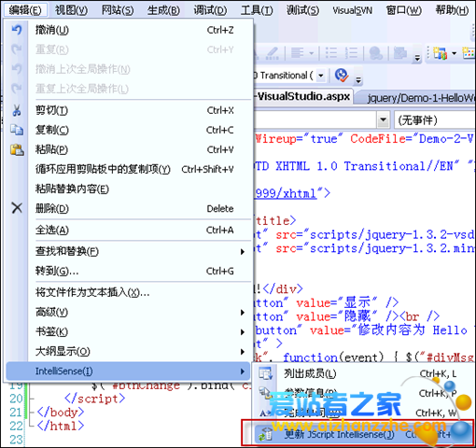Click the 999/xhtml link text in code
This screenshot has height=448, width=476.
pyautogui.click(x=286, y=193)
